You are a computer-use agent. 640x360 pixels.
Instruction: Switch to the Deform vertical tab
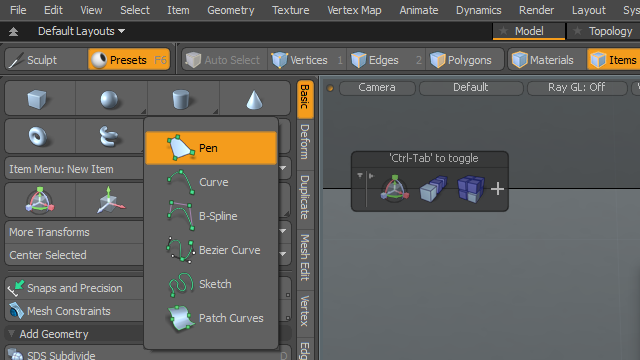click(305, 142)
